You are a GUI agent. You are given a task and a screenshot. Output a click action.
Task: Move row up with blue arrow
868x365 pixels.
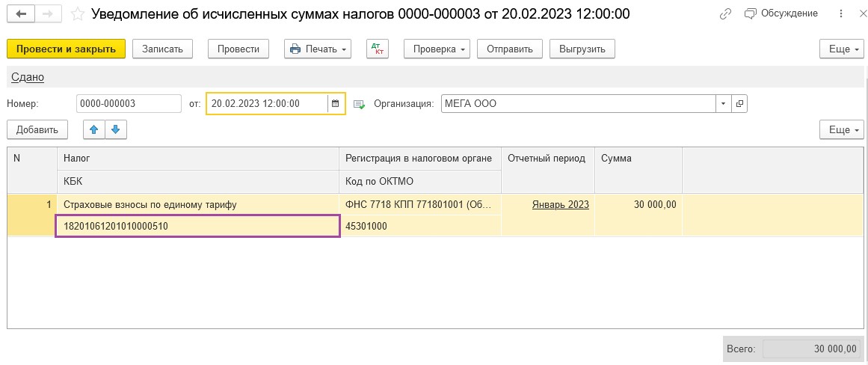pyautogui.click(x=94, y=129)
